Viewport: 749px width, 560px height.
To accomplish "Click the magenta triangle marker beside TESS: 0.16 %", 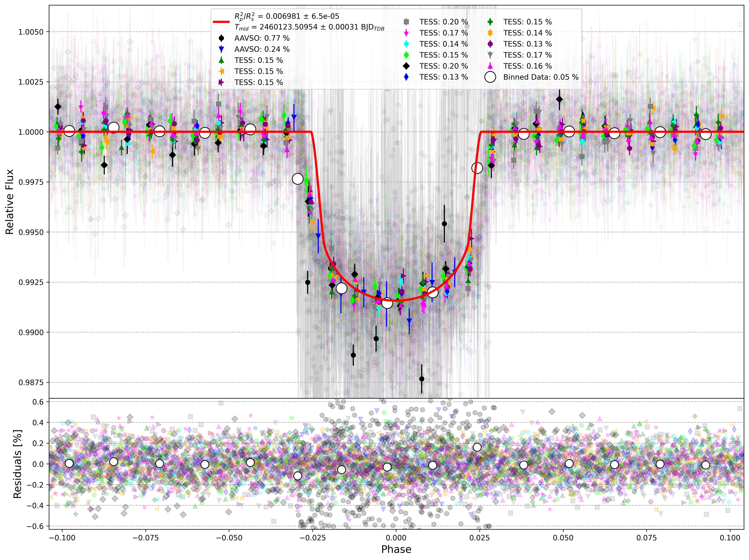I will click(490, 66).
